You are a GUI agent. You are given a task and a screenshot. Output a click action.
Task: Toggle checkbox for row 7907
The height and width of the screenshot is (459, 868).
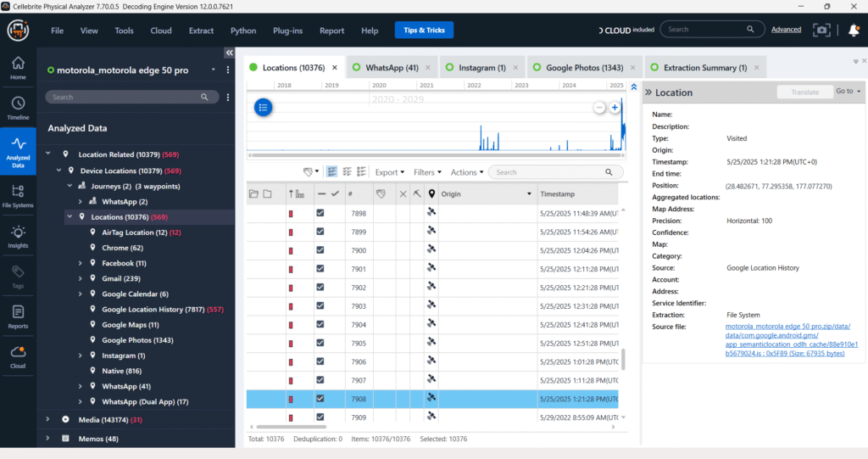pos(320,380)
